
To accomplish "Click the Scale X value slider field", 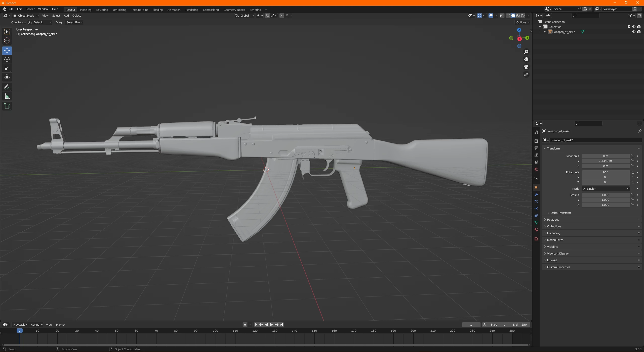I will click(605, 195).
